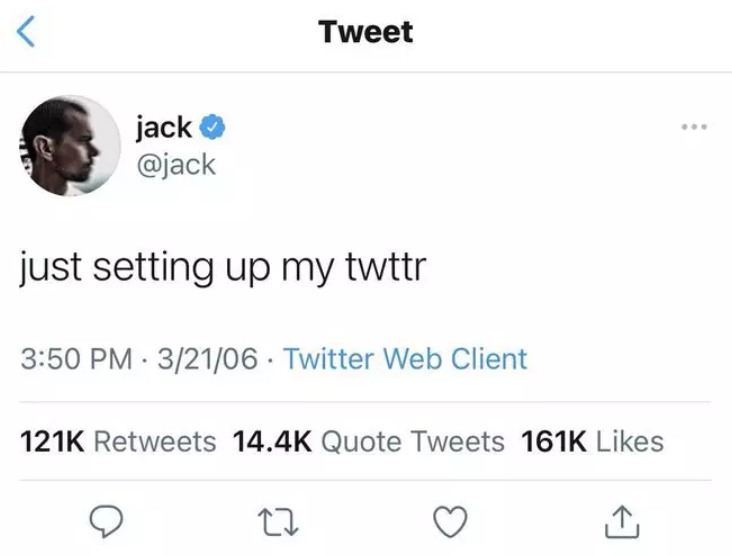Tap the blue verified checkmark badge
The image size is (732, 556).
[212, 127]
